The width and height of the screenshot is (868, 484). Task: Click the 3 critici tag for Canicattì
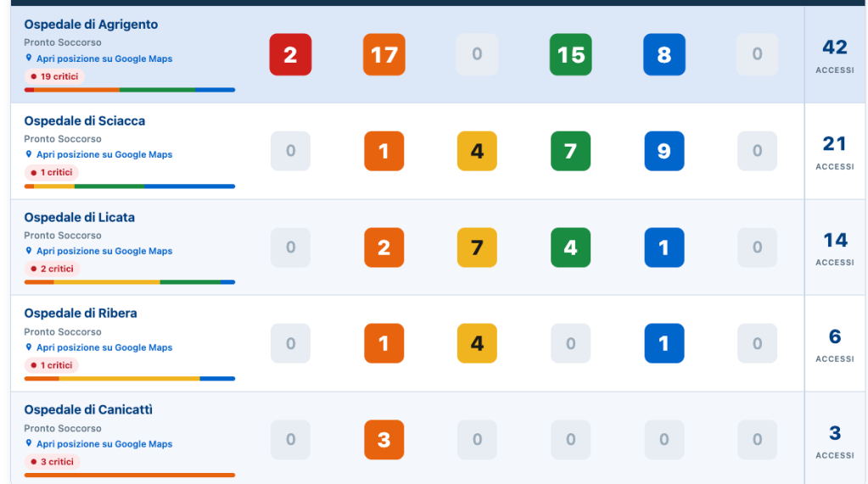coord(52,462)
